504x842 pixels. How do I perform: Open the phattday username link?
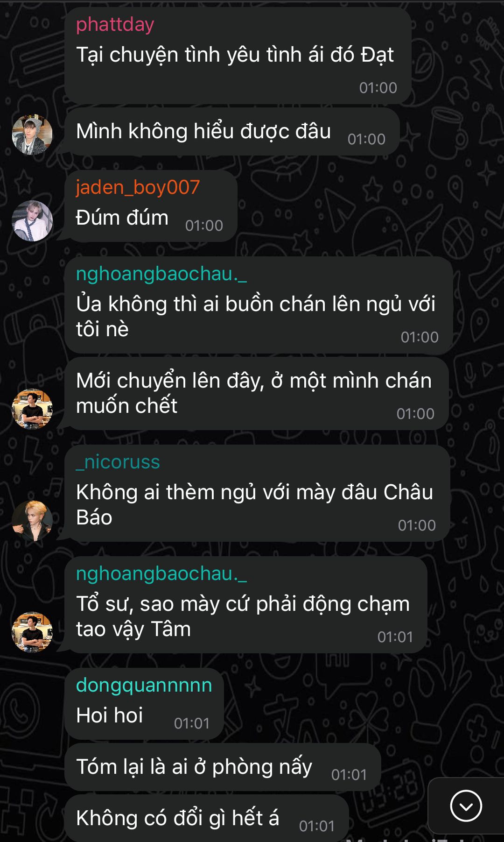(115, 24)
